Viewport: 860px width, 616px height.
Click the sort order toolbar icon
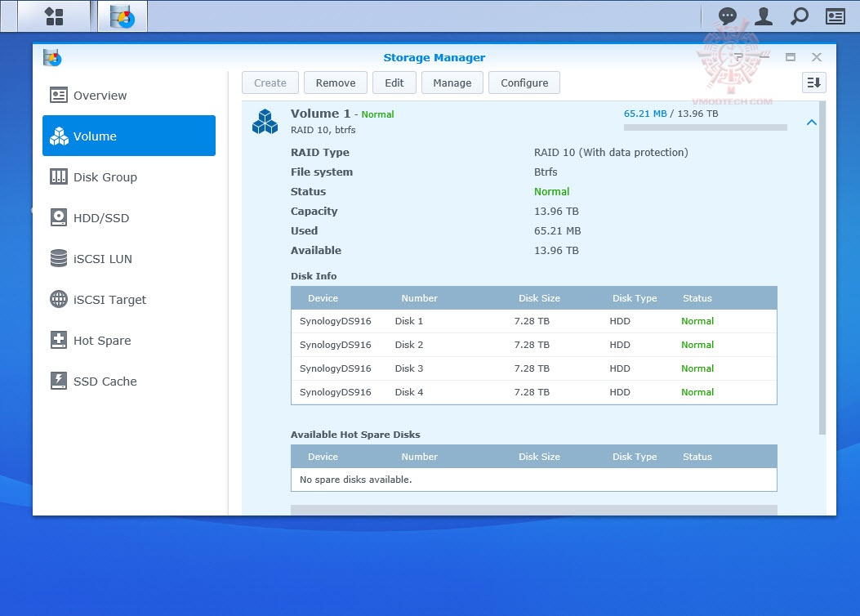814,83
